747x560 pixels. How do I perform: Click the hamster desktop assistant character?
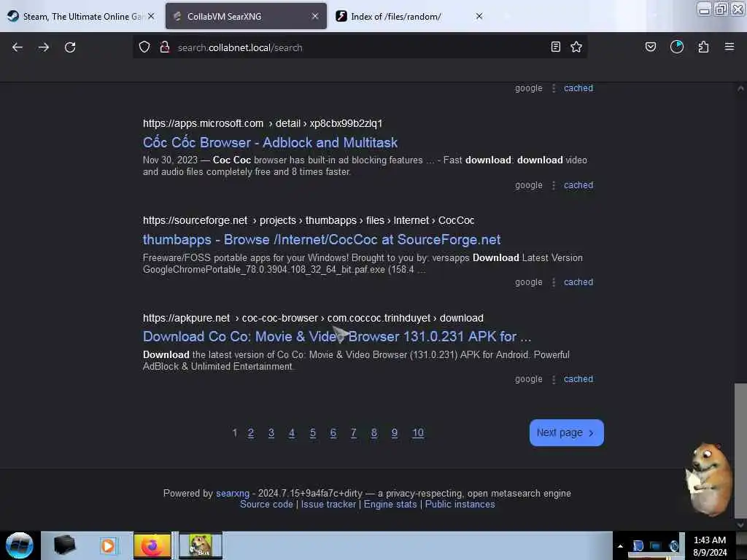[709, 480]
